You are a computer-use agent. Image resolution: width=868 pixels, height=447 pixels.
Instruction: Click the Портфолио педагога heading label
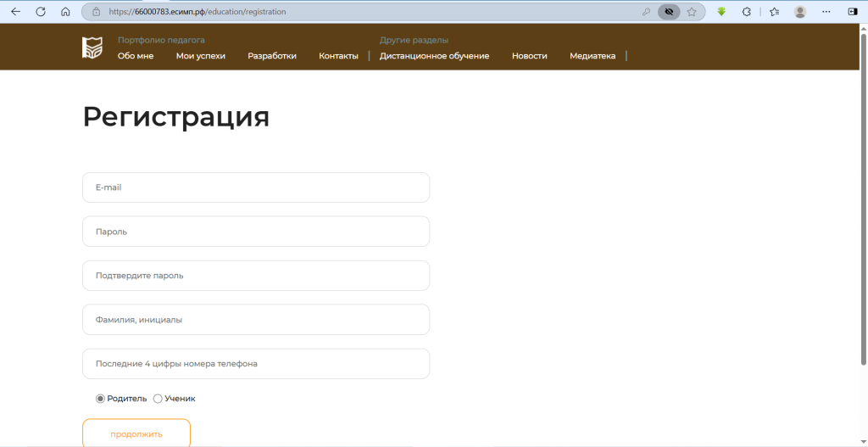tap(161, 41)
